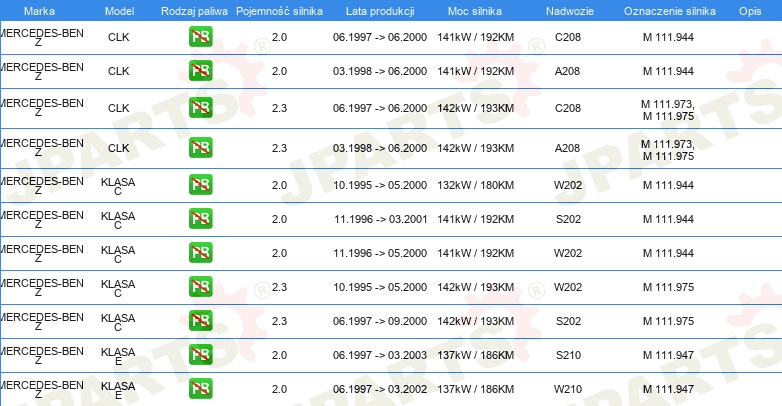Select the A208 body cell with 2.0 engine
This screenshot has height=406, width=782.
pos(568,71)
